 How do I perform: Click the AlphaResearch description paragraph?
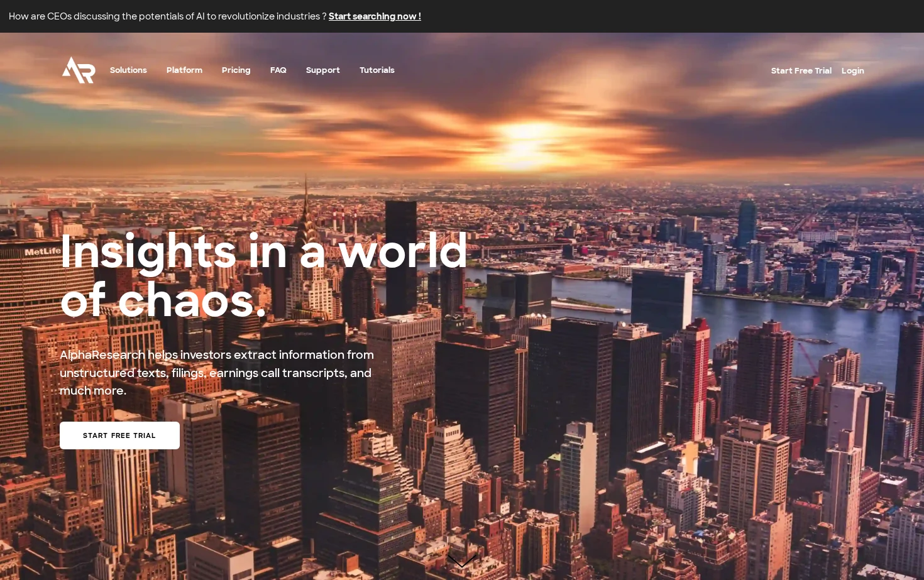coord(217,373)
